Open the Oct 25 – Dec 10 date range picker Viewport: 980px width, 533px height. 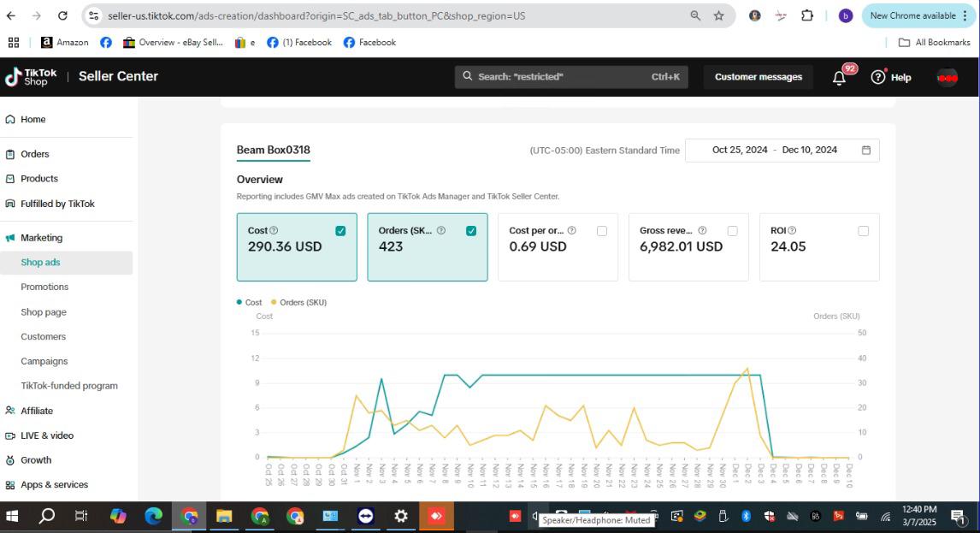(782, 150)
